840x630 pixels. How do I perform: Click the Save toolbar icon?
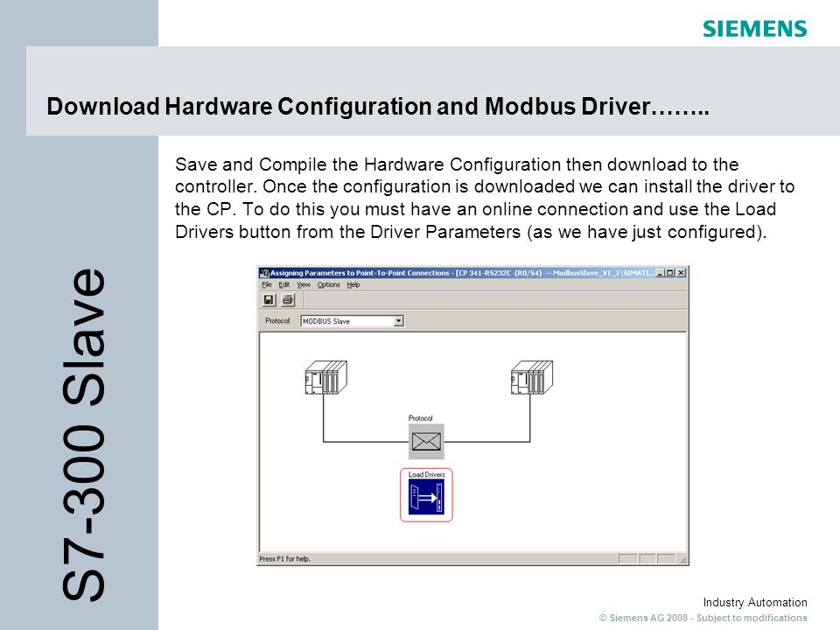[269, 300]
